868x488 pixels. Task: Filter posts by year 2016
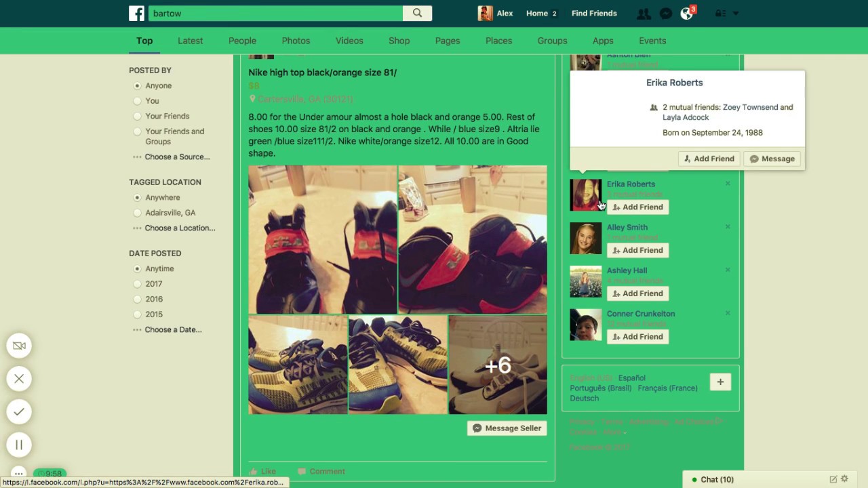137,299
